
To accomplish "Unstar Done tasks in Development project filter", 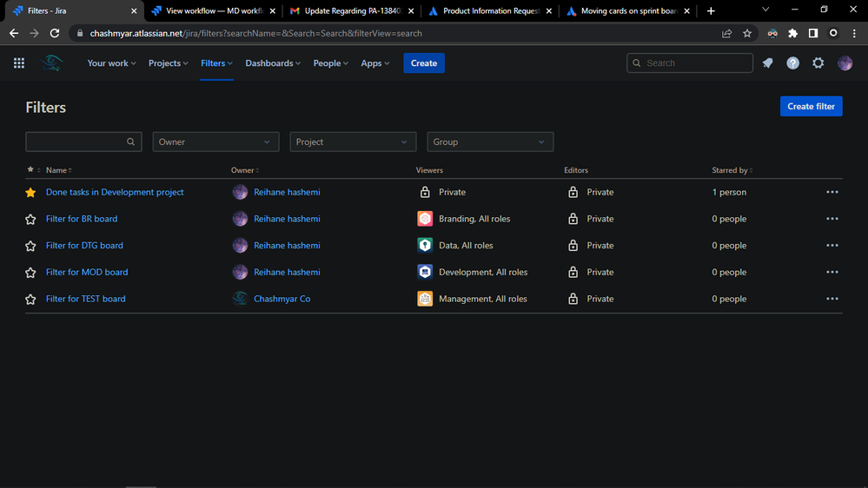I will coord(30,193).
